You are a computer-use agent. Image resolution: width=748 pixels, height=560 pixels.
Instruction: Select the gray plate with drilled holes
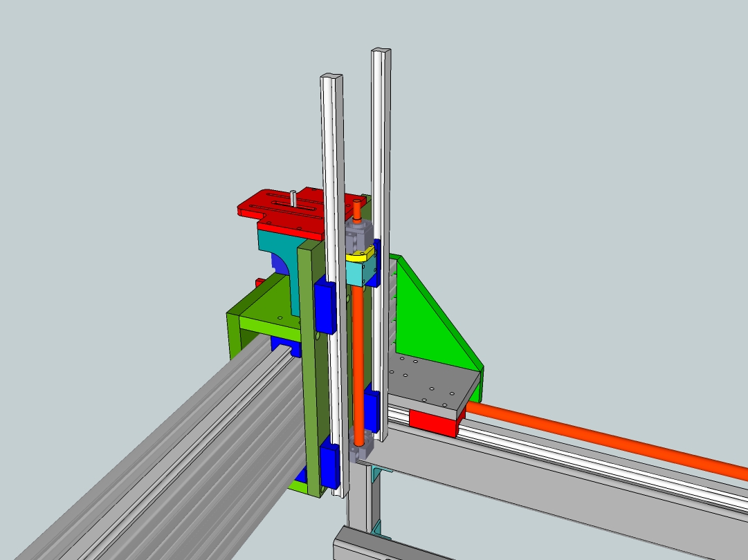[x=432, y=387]
